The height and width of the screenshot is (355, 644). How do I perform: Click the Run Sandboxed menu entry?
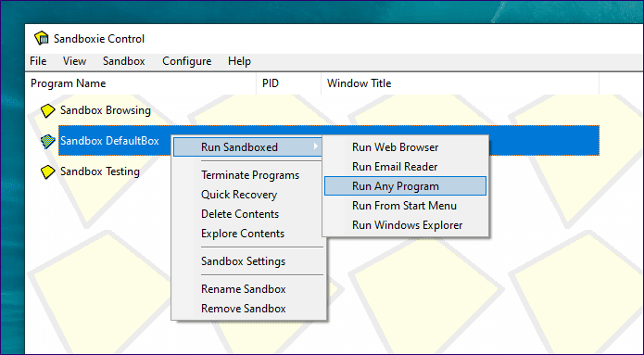pyautogui.click(x=247, y=147)
